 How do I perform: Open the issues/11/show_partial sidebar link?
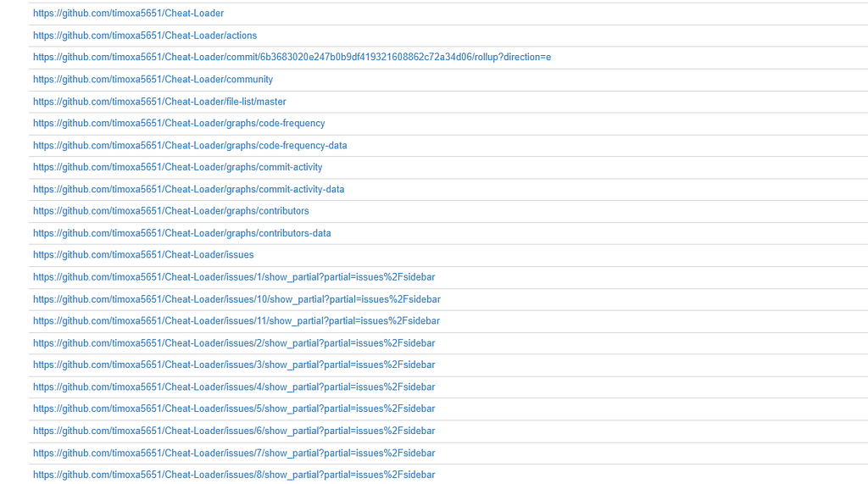(x=236, y=320)
